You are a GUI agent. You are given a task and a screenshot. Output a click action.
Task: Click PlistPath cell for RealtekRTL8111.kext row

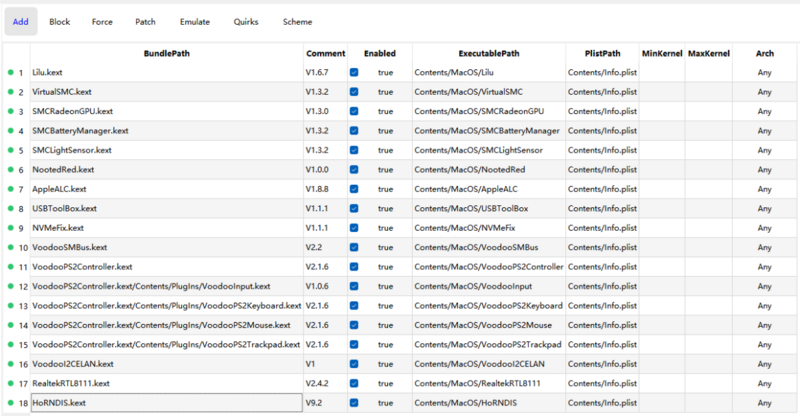603,383
